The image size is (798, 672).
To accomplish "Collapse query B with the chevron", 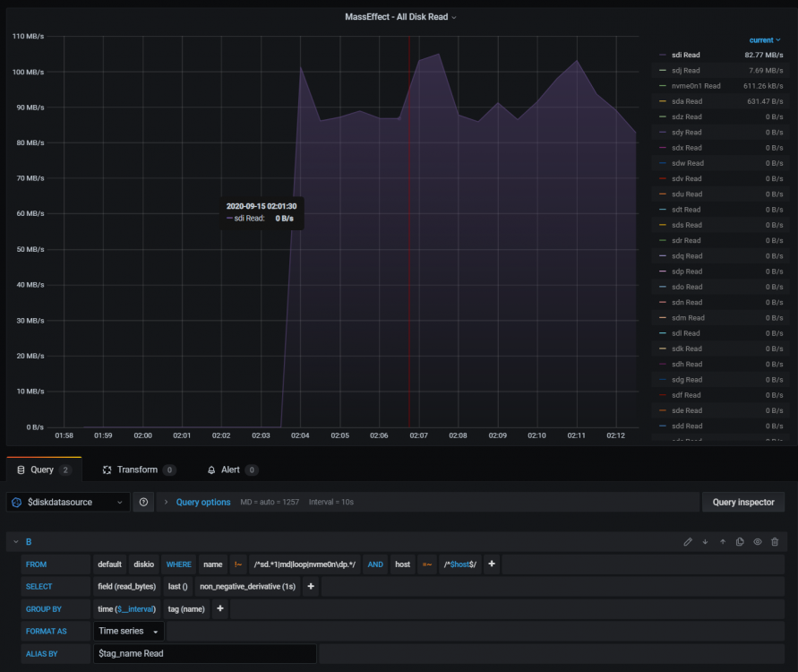I will 16,542.
